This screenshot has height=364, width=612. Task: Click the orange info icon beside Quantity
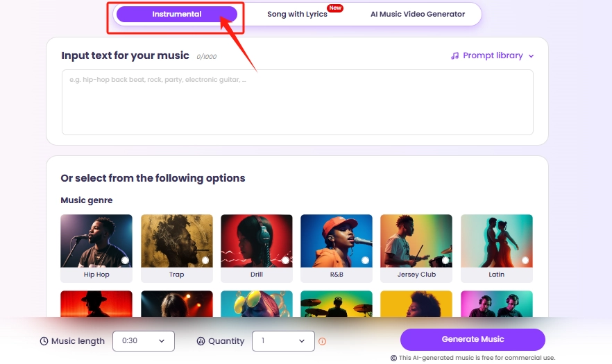322,341
